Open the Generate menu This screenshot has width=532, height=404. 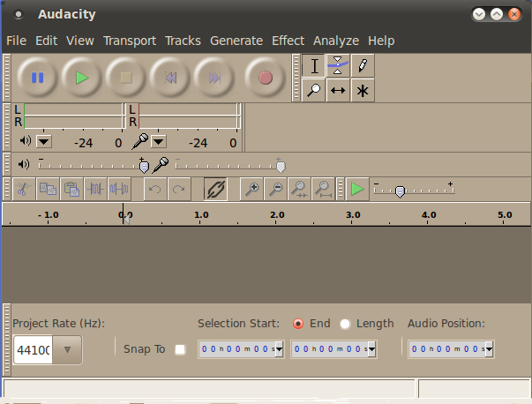[236, 41]
